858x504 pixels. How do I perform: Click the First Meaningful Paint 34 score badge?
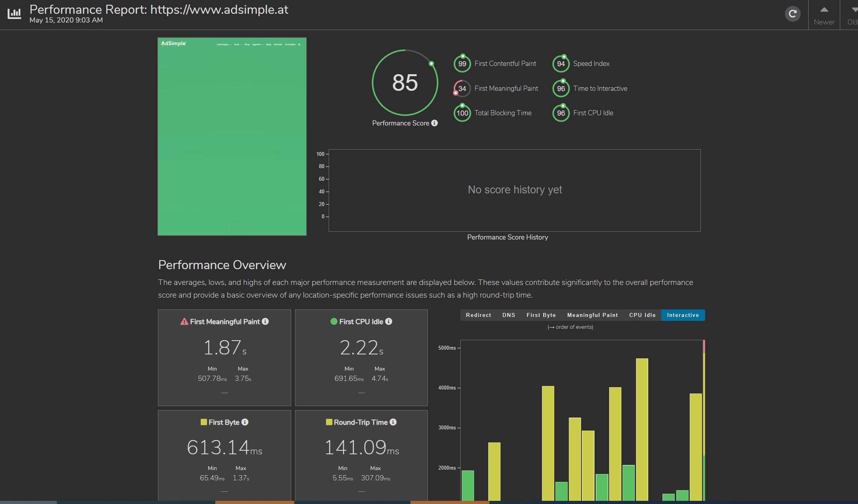462,88
